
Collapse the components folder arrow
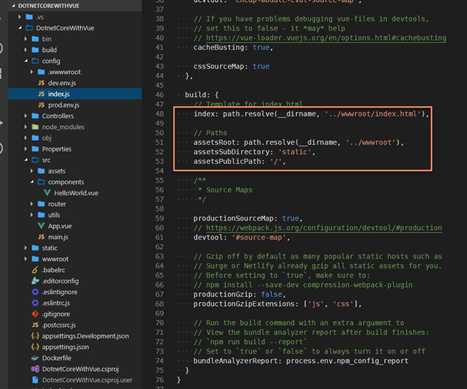tap(32, 182)
